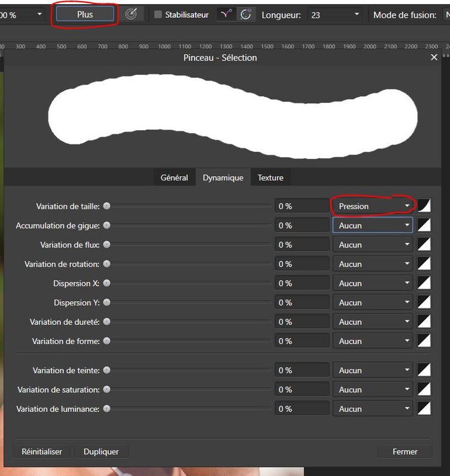Open the Dispersion X controller dropdown
Image resolution: width=450 pixels, height=476 pixels.
373,283
